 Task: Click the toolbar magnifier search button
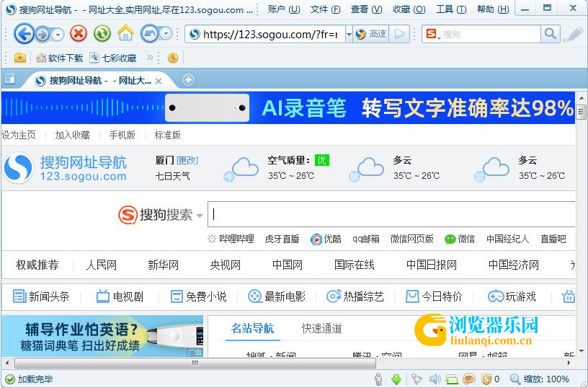550,34
